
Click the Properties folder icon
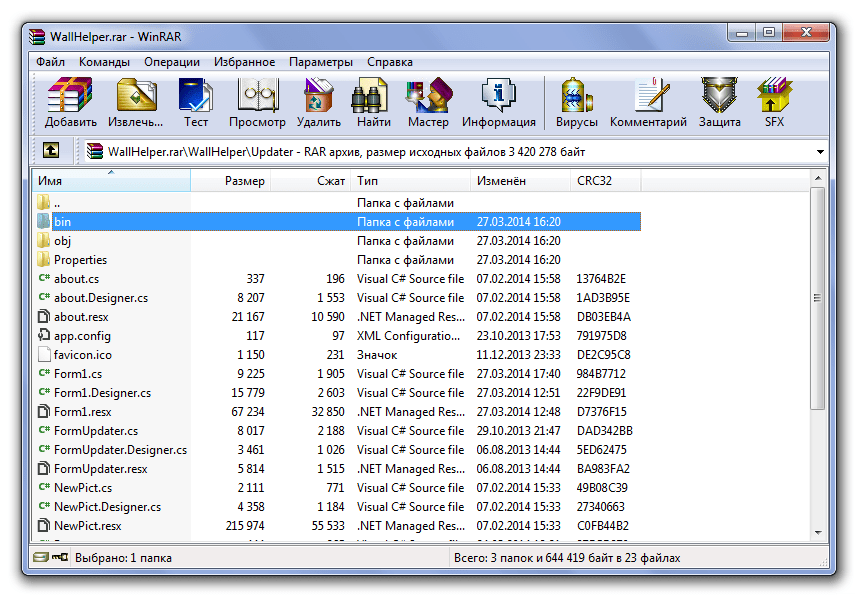click(44, 260)
